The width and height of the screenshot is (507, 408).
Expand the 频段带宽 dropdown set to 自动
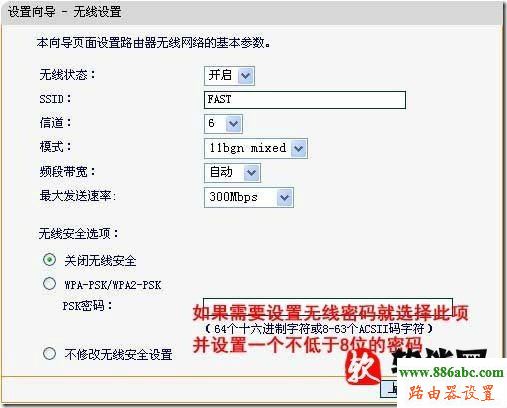coord(232,173)
